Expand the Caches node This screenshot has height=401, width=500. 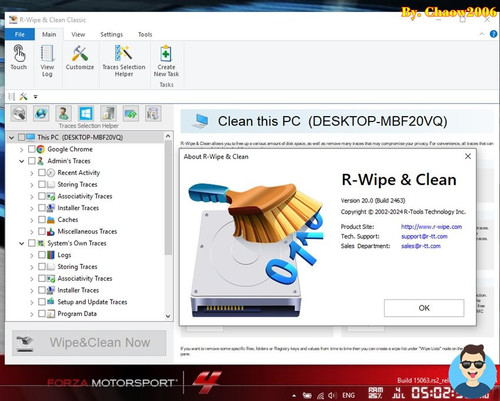pyautogui.click(x=32, y=220)
